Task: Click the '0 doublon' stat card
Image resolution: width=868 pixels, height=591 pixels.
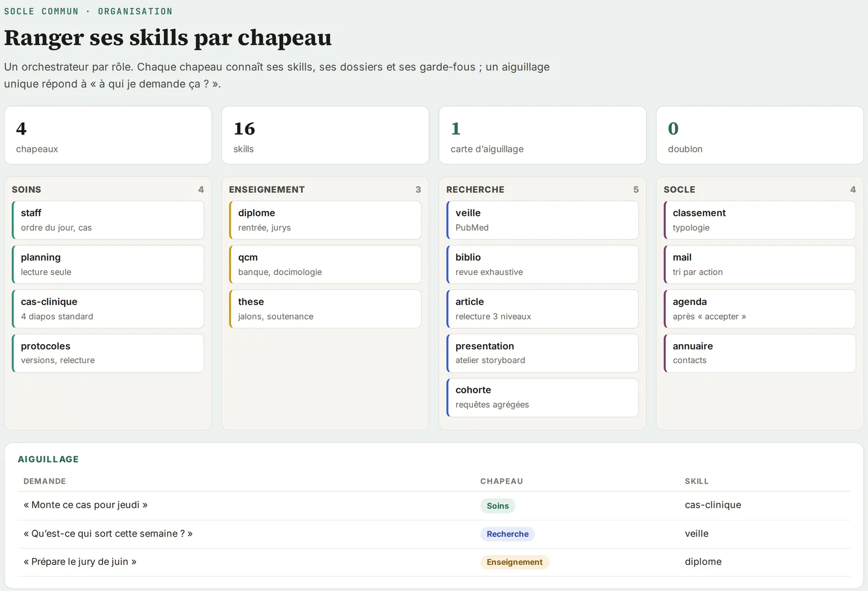Action: click(759, 135)
